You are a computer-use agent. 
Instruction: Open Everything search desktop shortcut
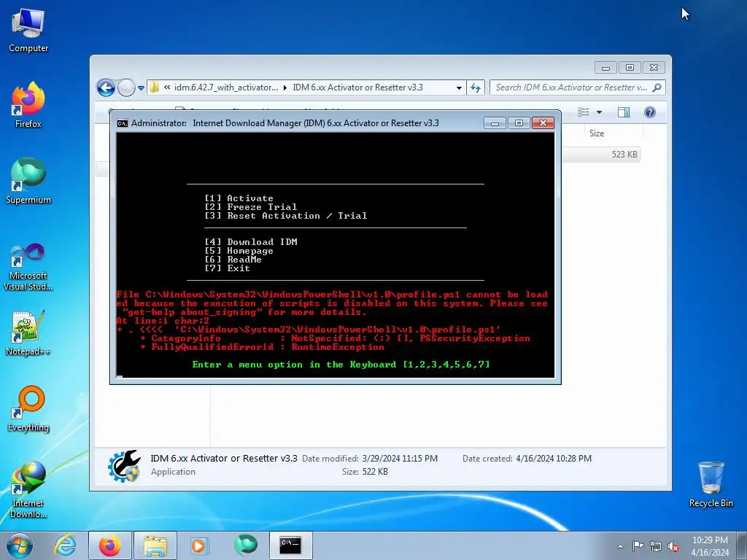pyautogui.click(x=28, y=408)
